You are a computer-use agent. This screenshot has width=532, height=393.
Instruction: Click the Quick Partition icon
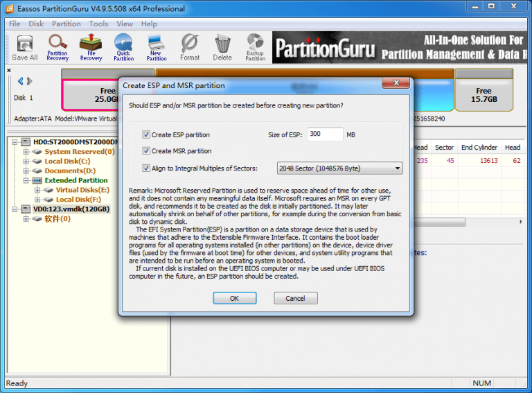123,47
